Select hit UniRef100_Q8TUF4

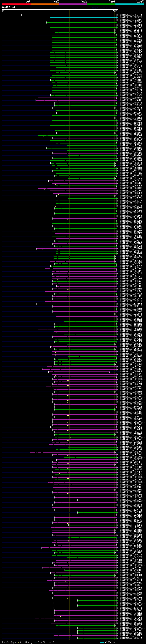131,342
